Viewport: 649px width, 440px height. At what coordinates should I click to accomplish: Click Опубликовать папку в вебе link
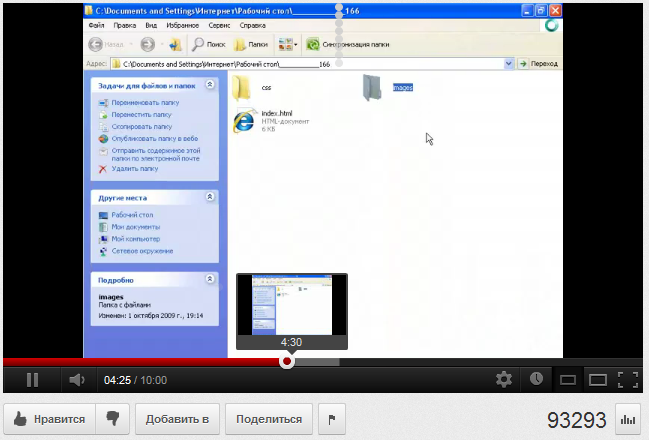tap(155, 138)
